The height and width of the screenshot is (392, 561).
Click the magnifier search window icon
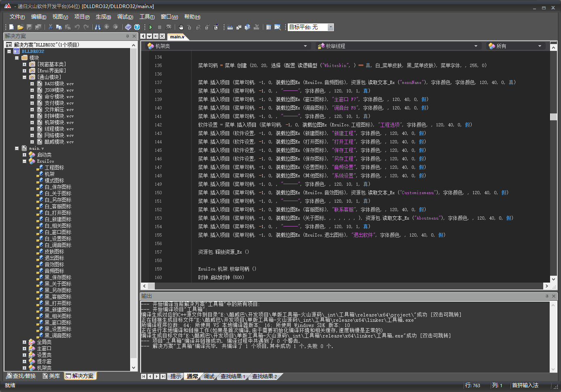tap(278, 27)
